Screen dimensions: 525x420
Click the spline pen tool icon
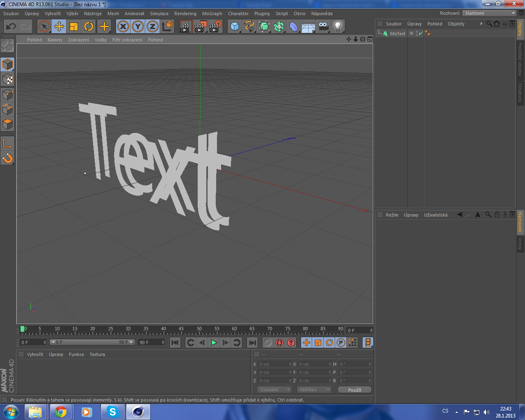pyautogui.click(x=249, y=27)
